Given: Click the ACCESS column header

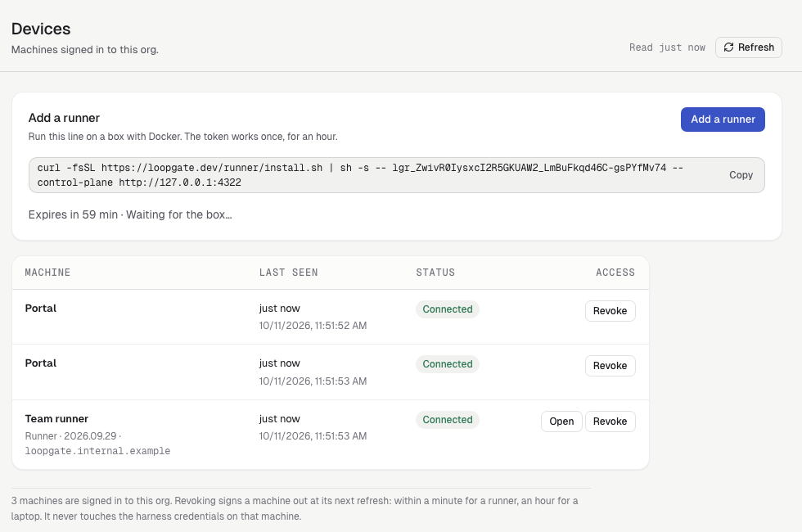Looking at the screenshot, I should pos(615,273).
